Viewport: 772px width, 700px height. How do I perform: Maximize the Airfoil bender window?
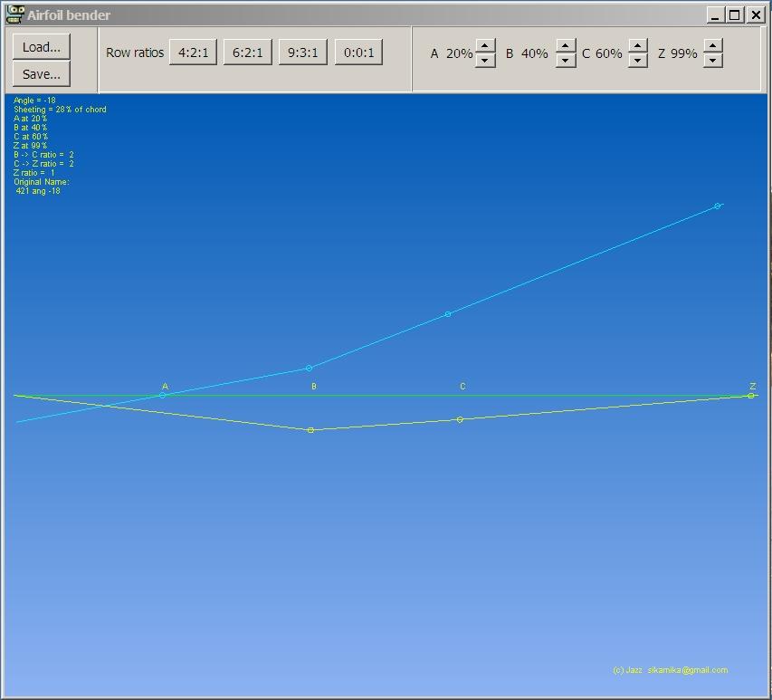(735, 14)
